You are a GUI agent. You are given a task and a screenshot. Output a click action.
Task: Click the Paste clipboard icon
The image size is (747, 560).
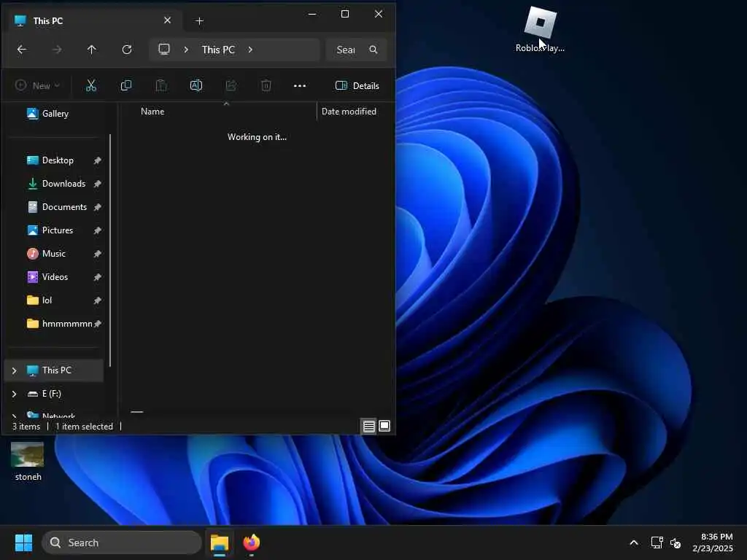coord(161,86)
